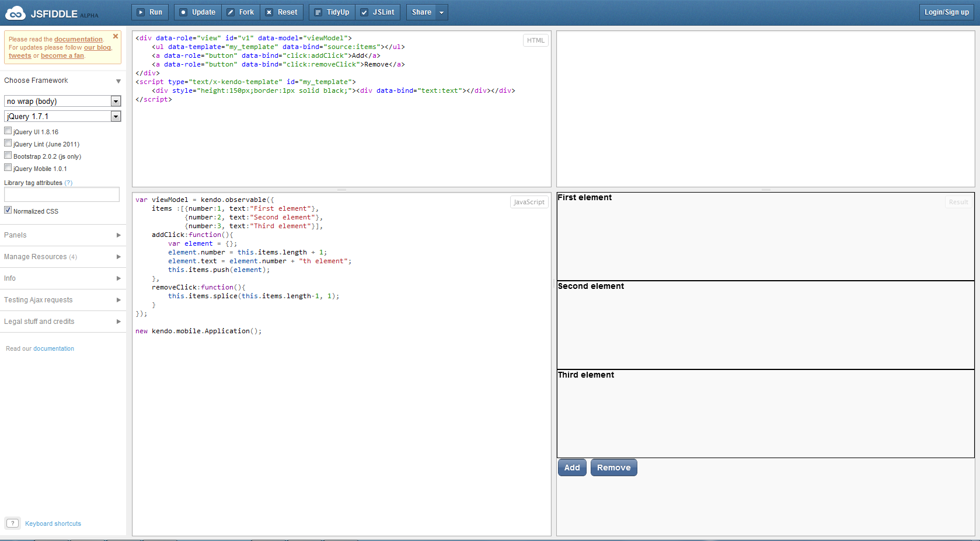980x541 pixels.
Task: Click the Login/Sign up button
Action: tap(946, 12)
